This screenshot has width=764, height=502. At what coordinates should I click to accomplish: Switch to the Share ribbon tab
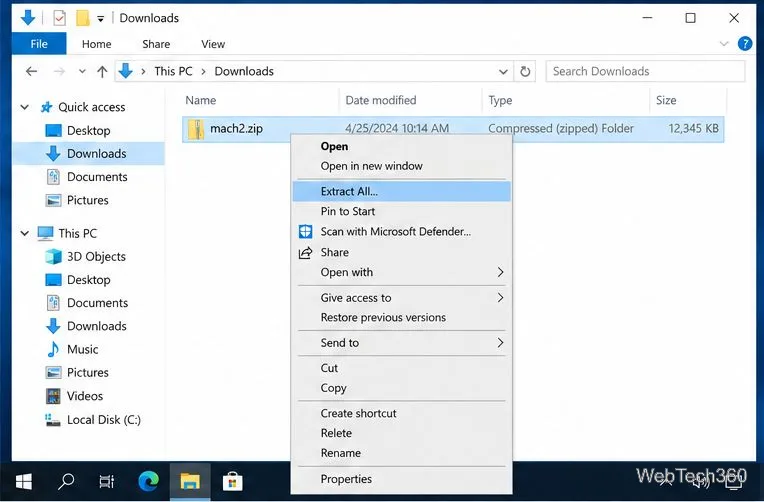156,44
